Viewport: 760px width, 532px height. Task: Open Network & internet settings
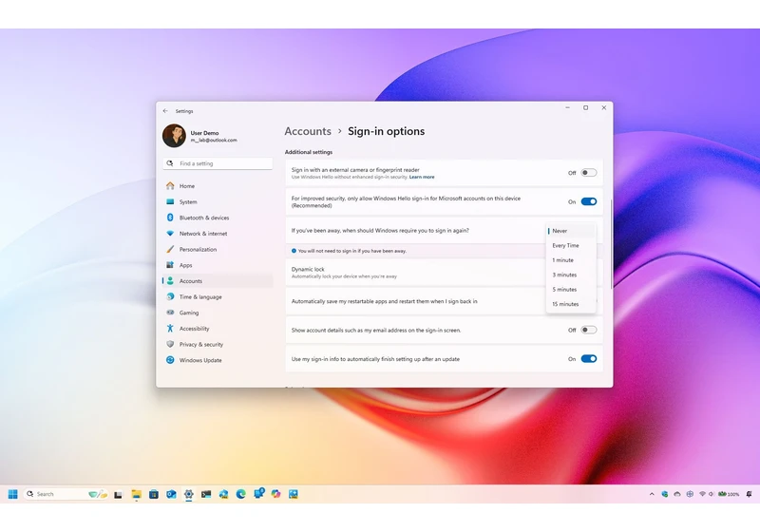point(218,234)
